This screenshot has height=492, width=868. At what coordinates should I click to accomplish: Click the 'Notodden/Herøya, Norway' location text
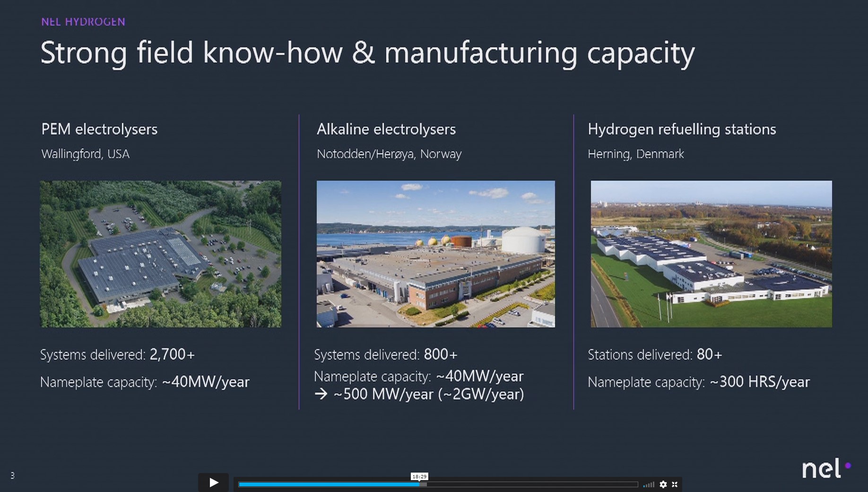coord(389,154)
